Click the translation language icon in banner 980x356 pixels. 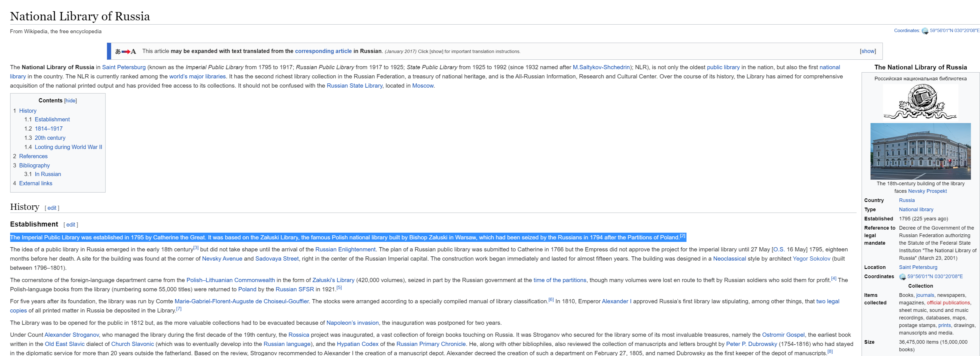(125, 51)
